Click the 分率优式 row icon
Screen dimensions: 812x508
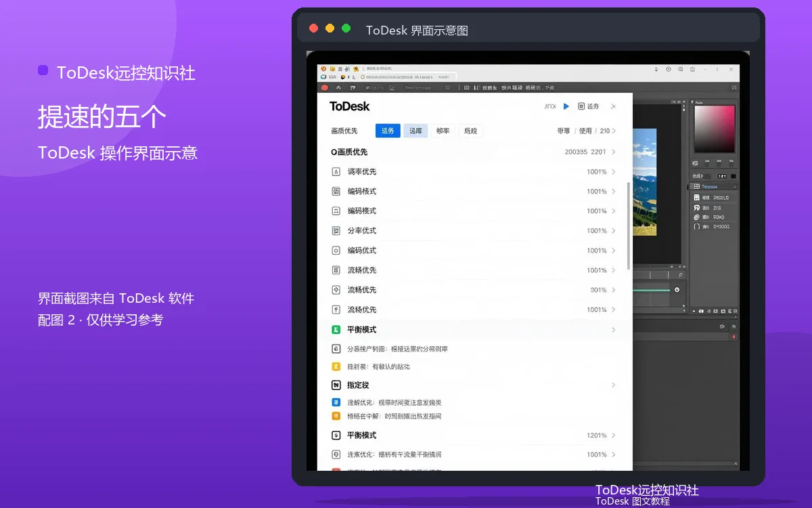[336, 231]
